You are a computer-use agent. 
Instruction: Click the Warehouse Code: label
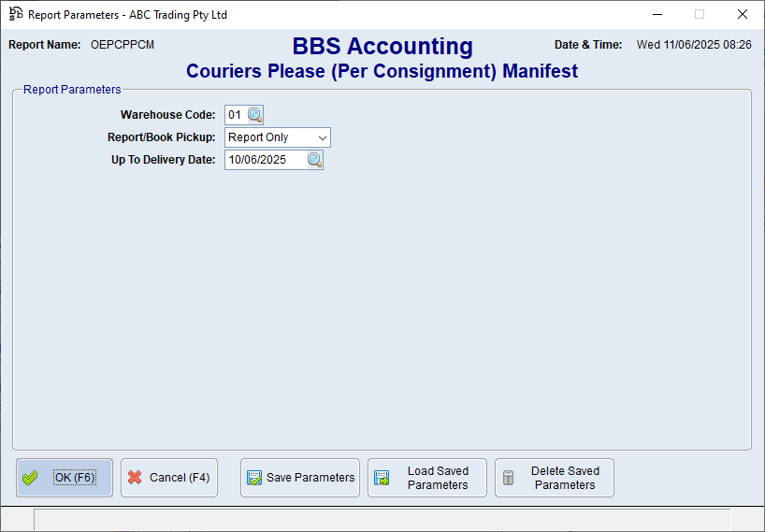coord(167,115)
